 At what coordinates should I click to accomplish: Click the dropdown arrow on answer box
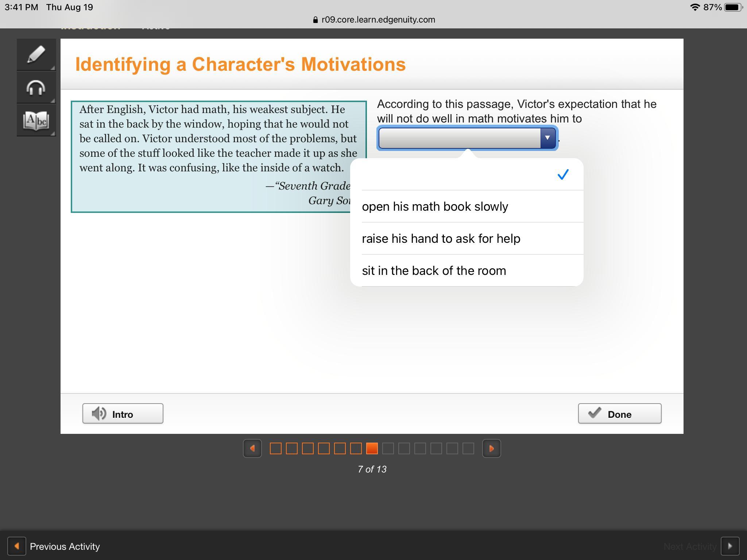pyautogui.click(x=547, y=138)
